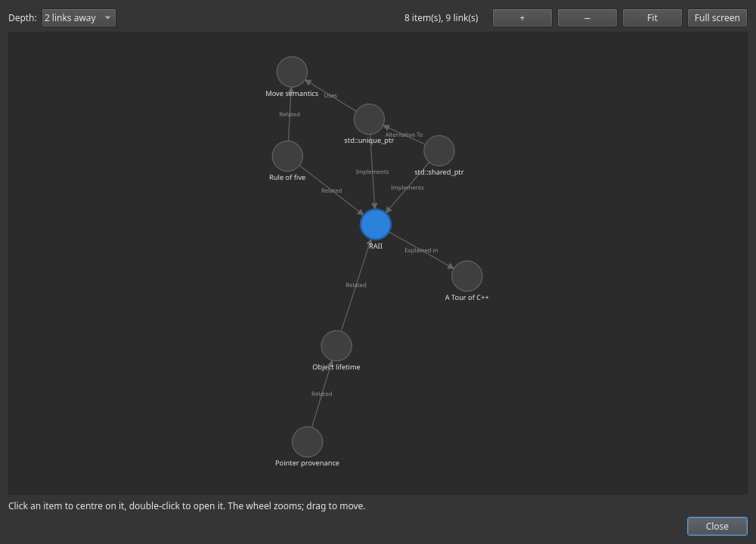
Task: Centre on the Move semantics node
Action: (x=292, y=72)
